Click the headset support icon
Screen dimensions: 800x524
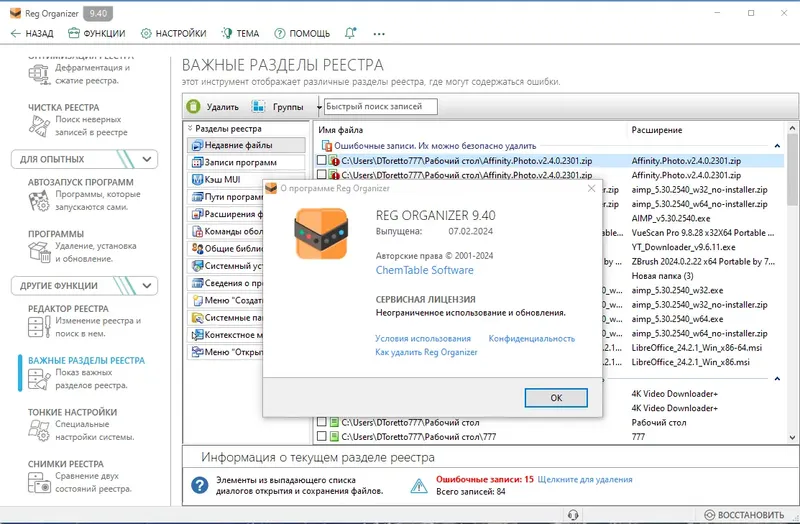pyautogui.click(x=573, y=515)
